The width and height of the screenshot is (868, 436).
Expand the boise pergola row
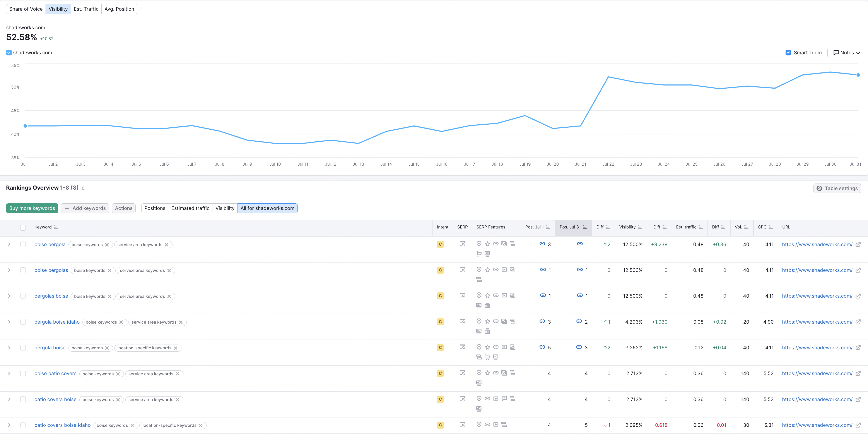pyautogui.click(x=9, y=244)
